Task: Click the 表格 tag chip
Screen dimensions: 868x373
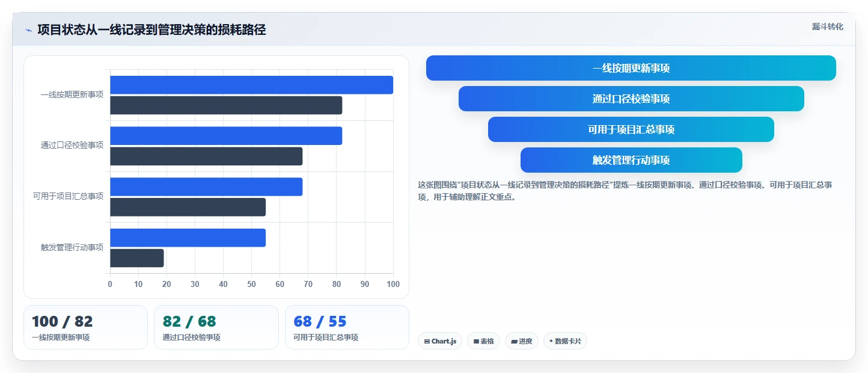Action: (483, 341)
